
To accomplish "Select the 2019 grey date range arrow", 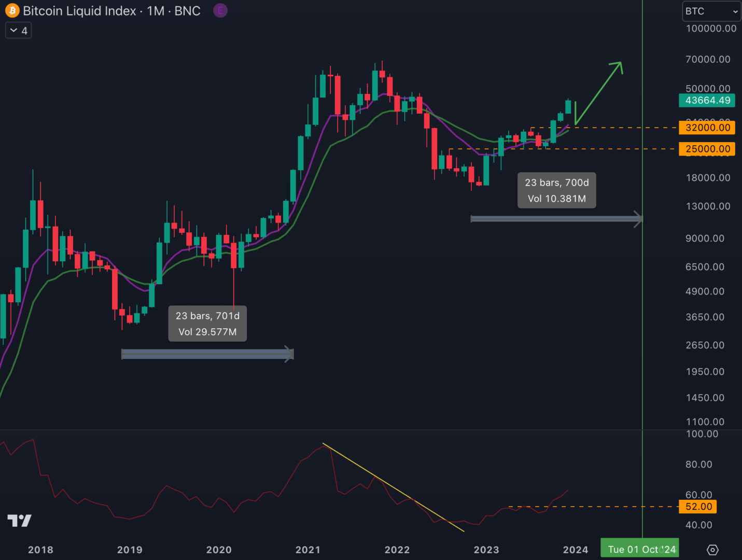I will (207, 354).
